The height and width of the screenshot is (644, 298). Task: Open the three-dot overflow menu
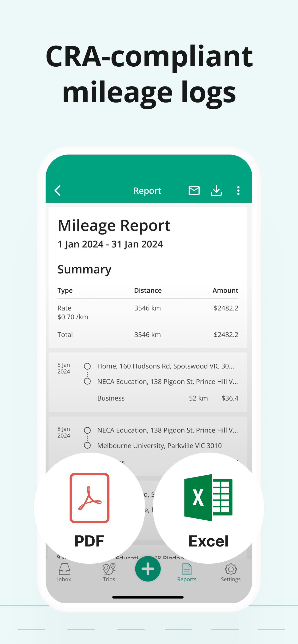tap(238, 190)
